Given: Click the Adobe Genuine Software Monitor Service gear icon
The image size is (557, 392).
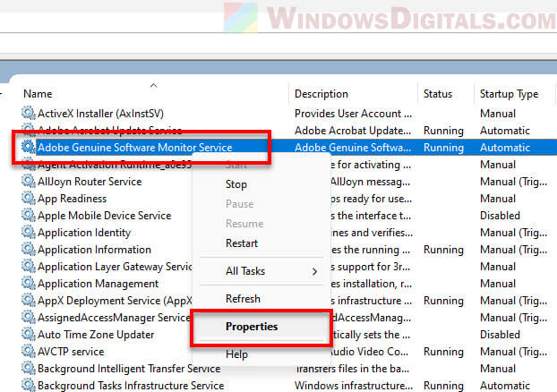Looking at the screenshot, I should [x=28, y=147].
